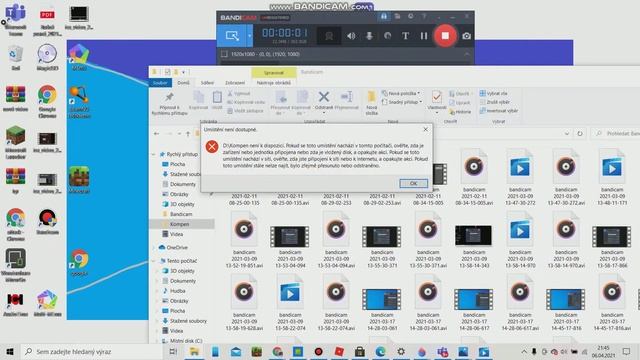
Task: Select file bandicam 2021-03-09 13-58-22-074 thumbnail
Action: click(x=290, y=293)
